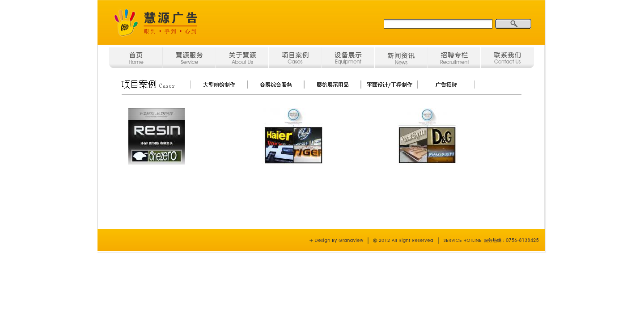Go to 新闻资讯 News section
The image size is (644, 334).
(x=401, y=58)
